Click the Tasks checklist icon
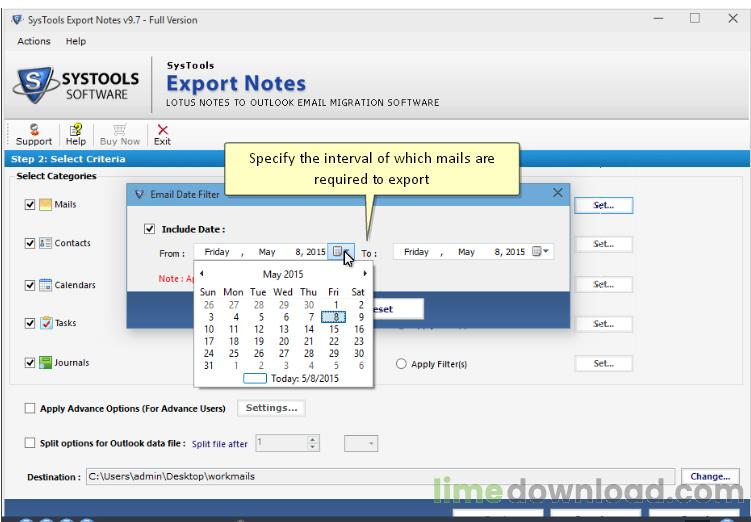751x522 pixels. tap(46, 323)
